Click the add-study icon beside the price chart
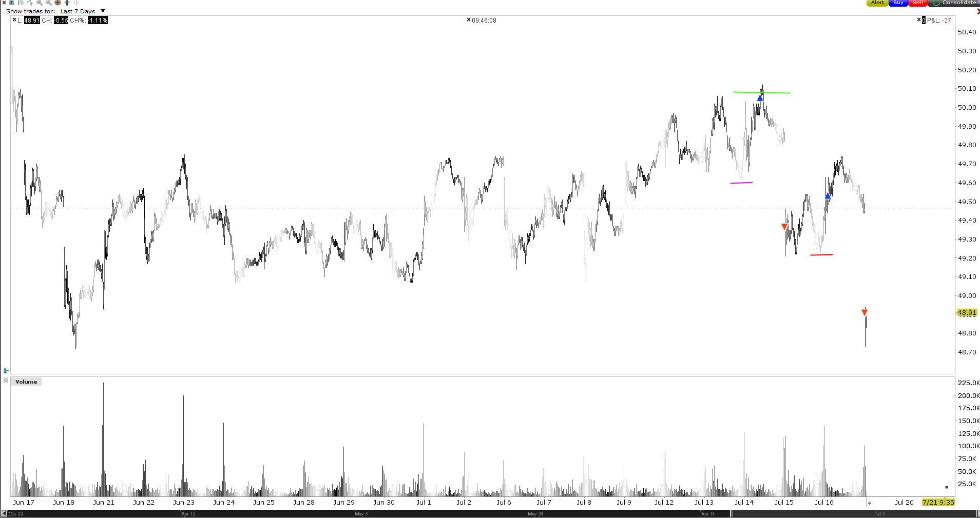 point(6,370)
